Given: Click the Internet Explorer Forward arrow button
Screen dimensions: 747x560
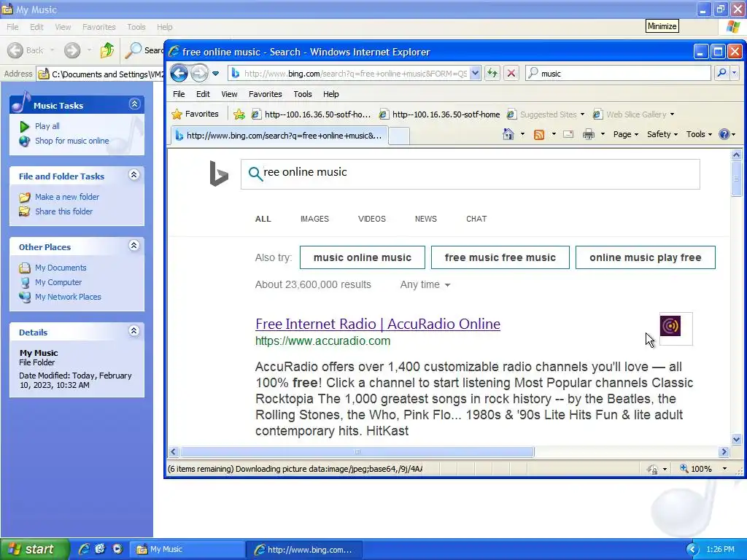Looking at the screenshot, I should tap(199, 74).
